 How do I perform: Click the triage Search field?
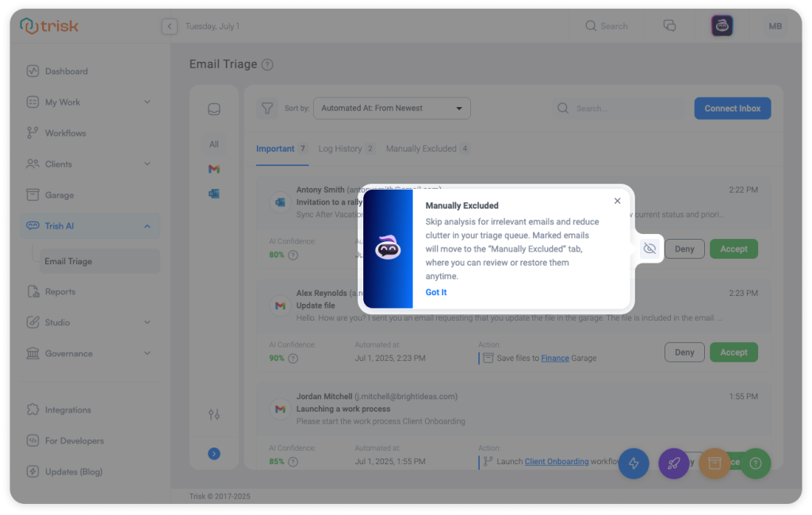click(619, 108)
